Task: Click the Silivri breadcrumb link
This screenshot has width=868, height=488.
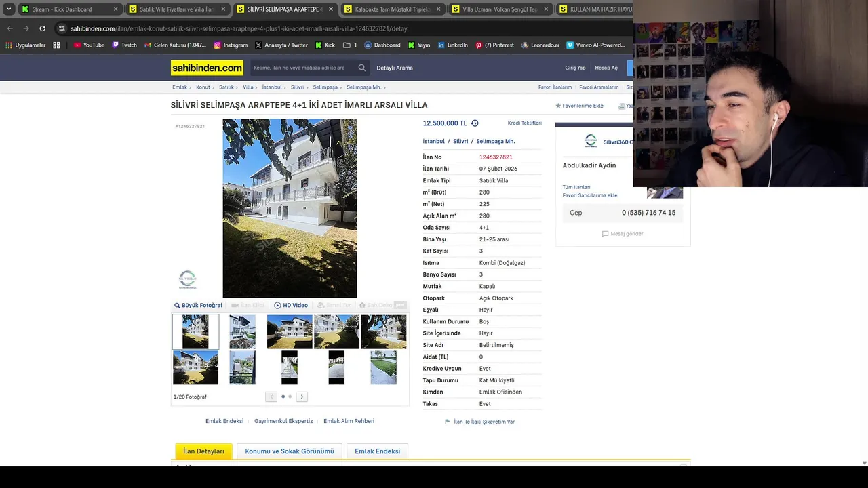Action: [297, 87]
